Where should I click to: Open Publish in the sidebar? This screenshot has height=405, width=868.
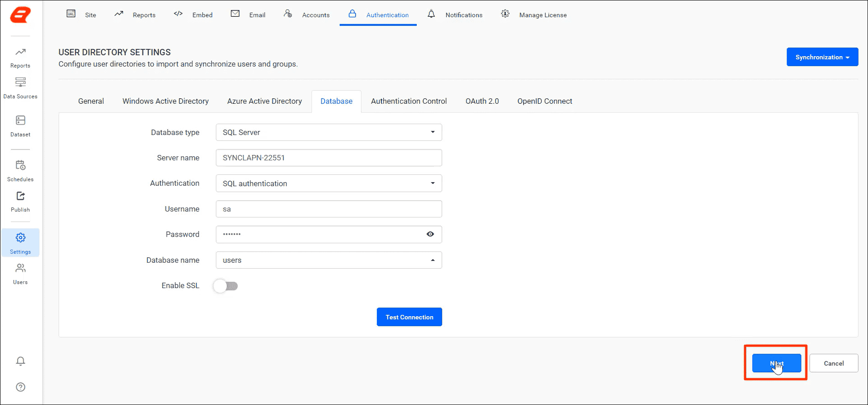(20, 202)
